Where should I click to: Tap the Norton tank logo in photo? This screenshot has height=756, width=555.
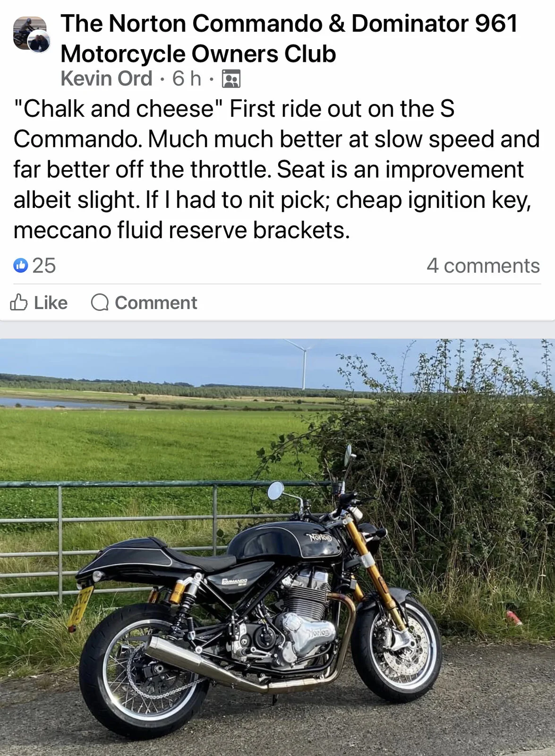320,537
